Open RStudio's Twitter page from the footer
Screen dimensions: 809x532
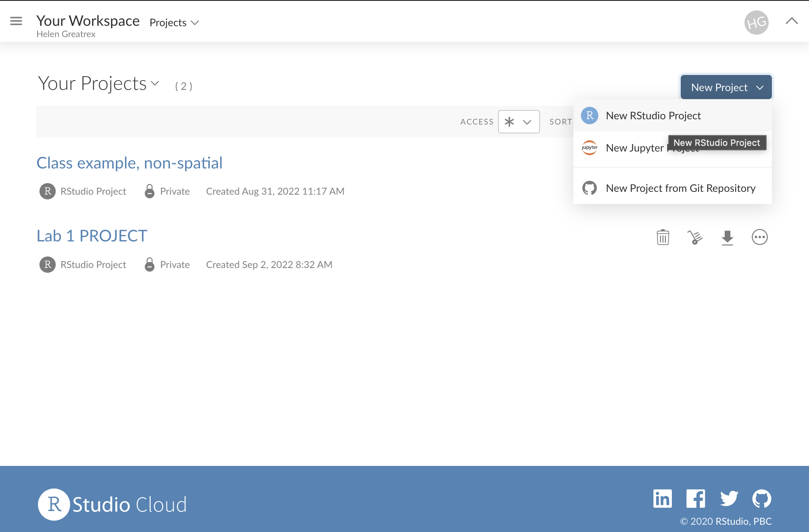tap(729, 499)
